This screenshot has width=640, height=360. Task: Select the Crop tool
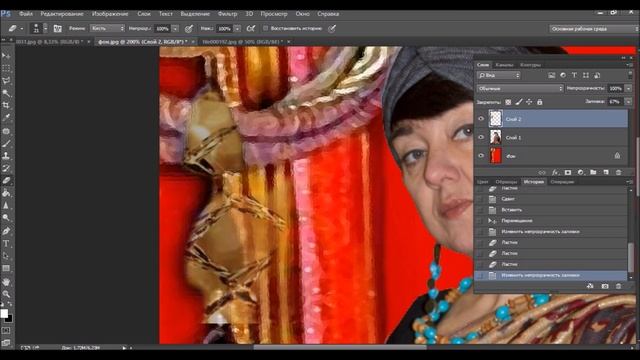[x=6, y=105]
